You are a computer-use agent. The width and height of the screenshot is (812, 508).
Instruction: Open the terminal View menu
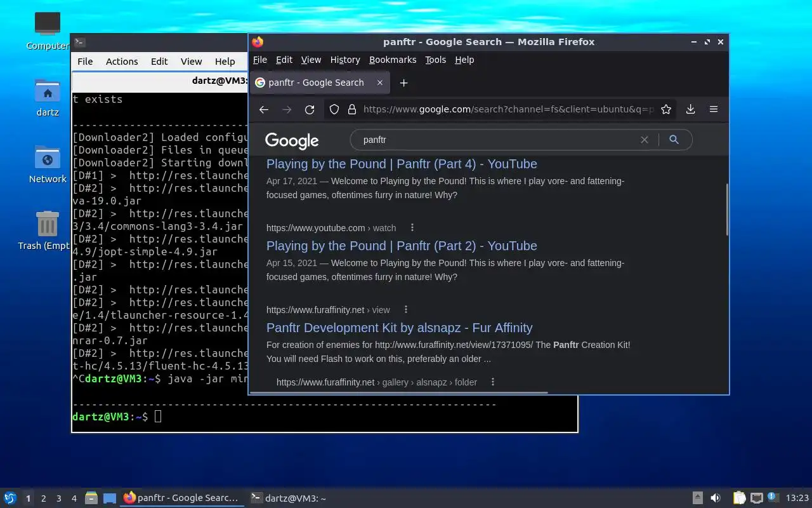point(191,62)
